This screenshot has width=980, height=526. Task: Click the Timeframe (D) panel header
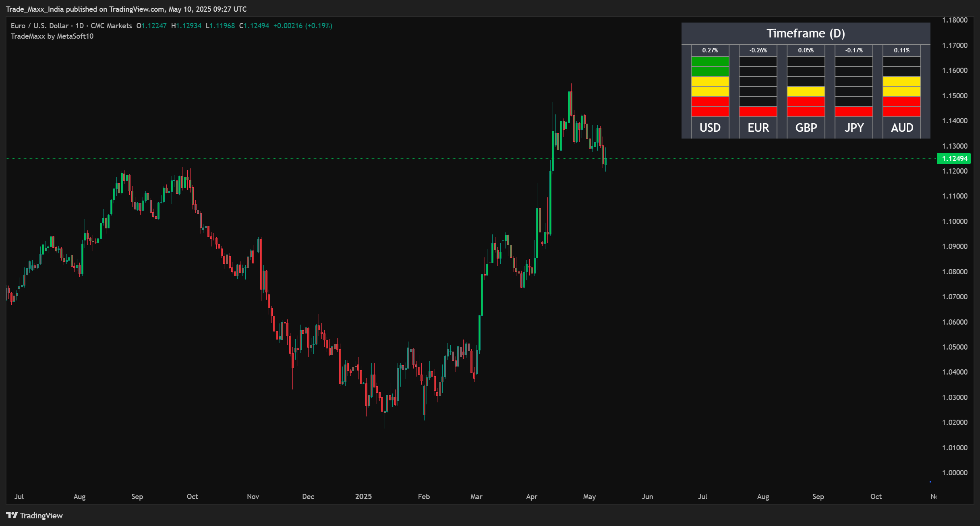(x=806, y=33)
